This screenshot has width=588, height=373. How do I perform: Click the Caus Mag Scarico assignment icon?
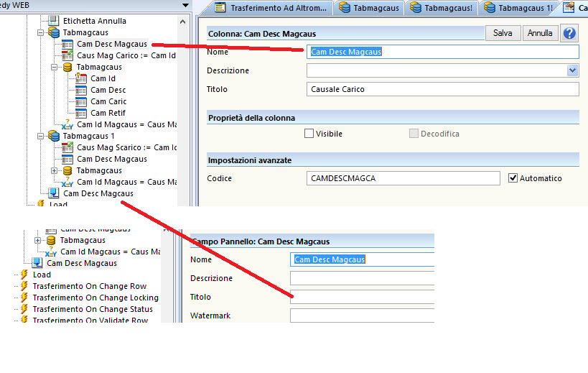(67, 147)
